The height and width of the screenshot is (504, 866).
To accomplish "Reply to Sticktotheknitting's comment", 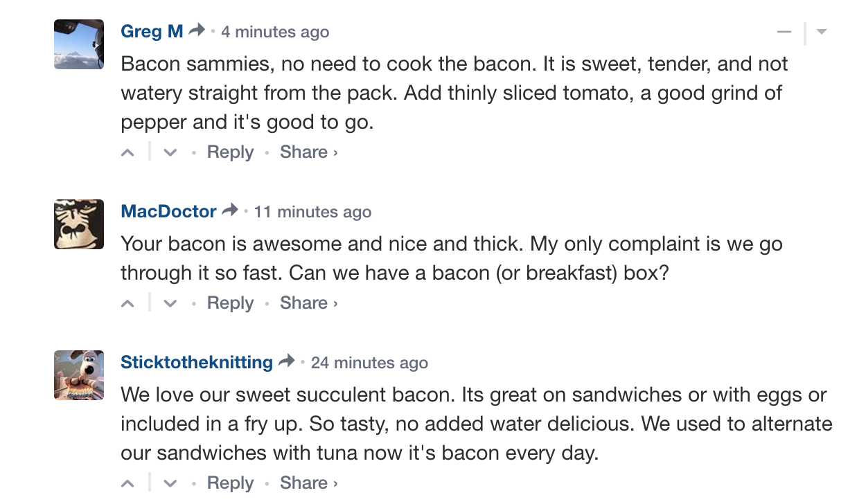I will coord(230,483).
